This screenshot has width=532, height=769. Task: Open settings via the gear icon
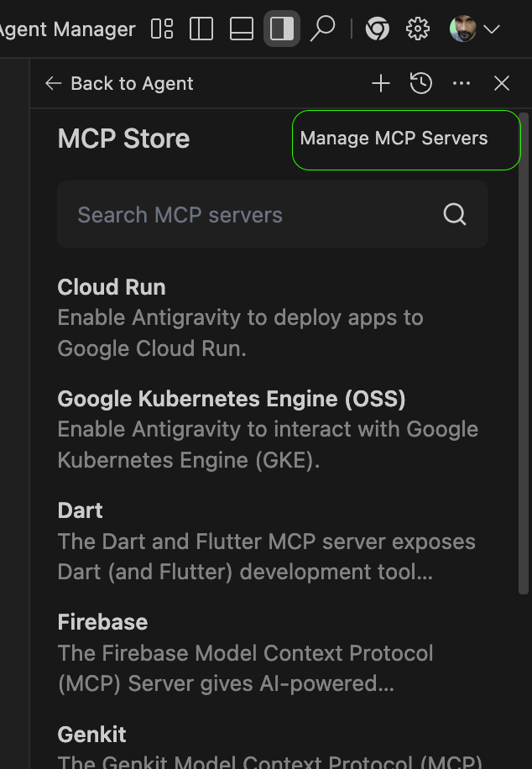coord(417,29)
